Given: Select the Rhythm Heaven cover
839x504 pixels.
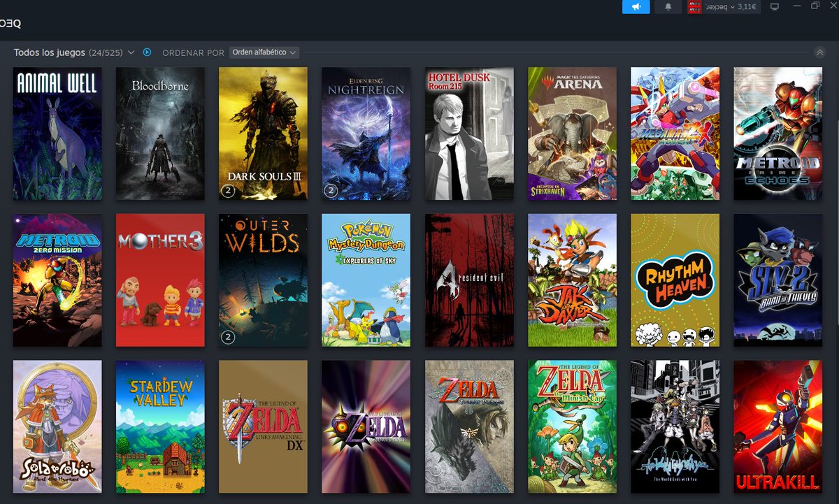Looking at the screenshot, I should click(x=675, y=280).
